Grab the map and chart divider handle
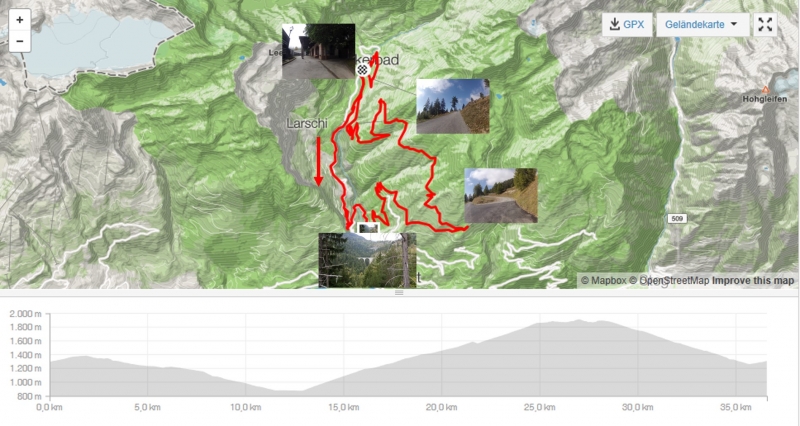 pyautogui.click(x=399, y=293)
